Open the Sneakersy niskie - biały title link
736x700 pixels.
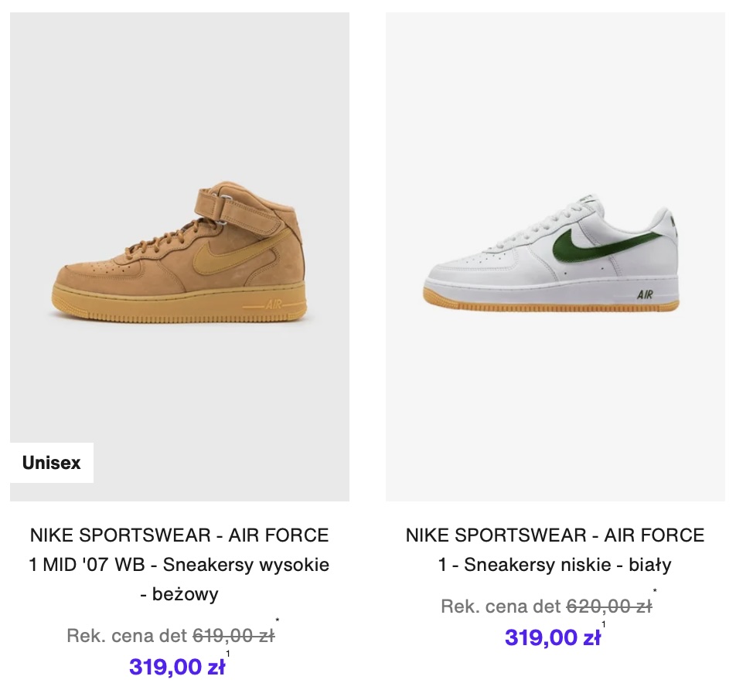tap(554, 565)
